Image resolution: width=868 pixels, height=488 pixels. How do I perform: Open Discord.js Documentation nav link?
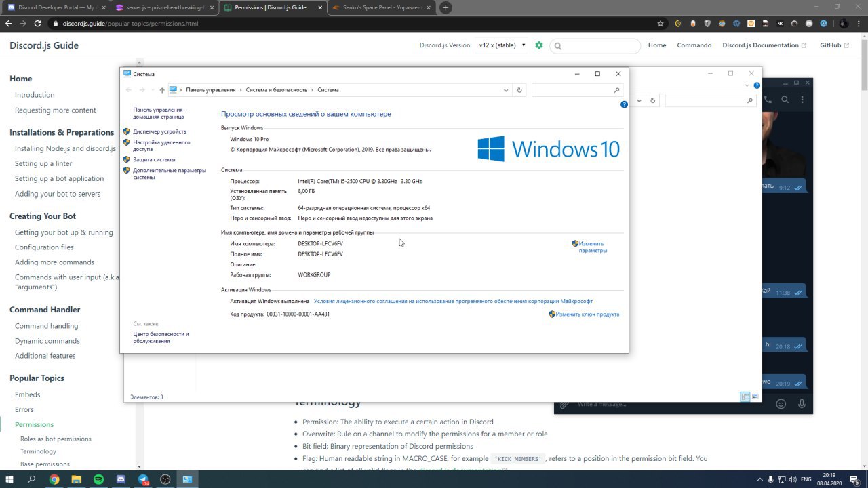(764, 45)
